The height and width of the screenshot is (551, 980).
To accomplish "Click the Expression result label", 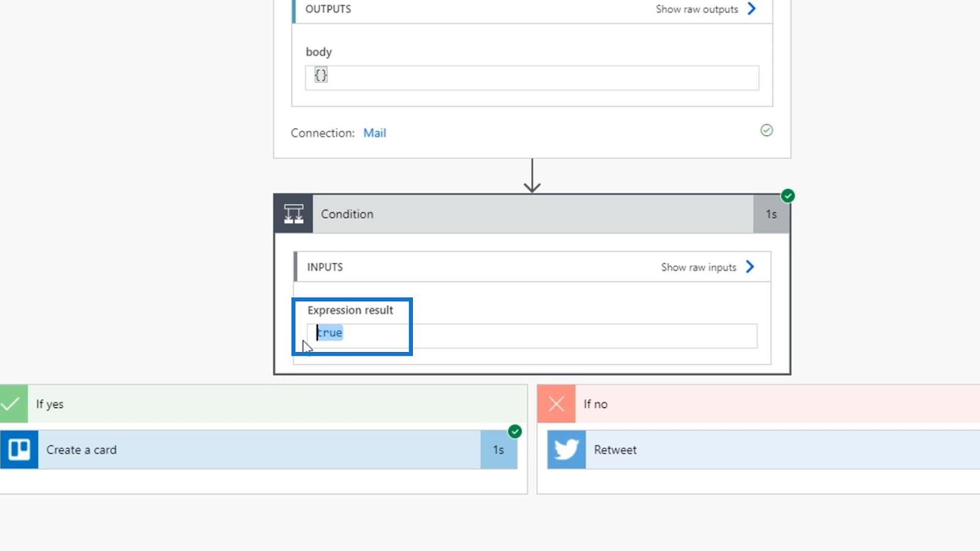I will tap(350, 310).
